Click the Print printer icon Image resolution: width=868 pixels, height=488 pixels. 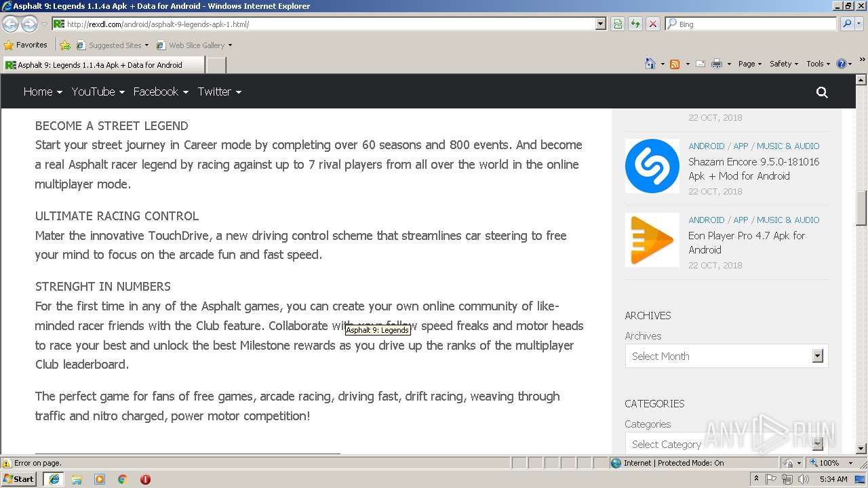tap(717, 64)
